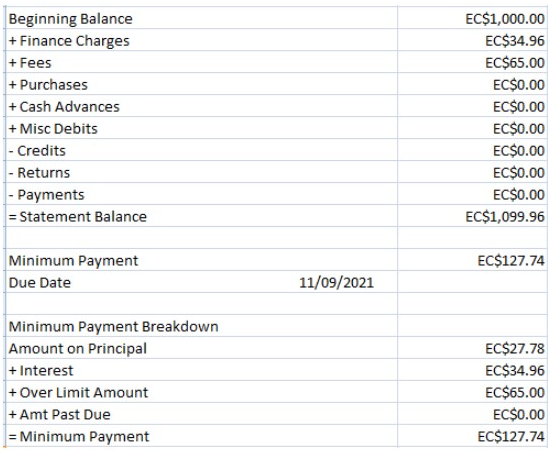
Task: Select the Credits row label
Action: [37, 151]
